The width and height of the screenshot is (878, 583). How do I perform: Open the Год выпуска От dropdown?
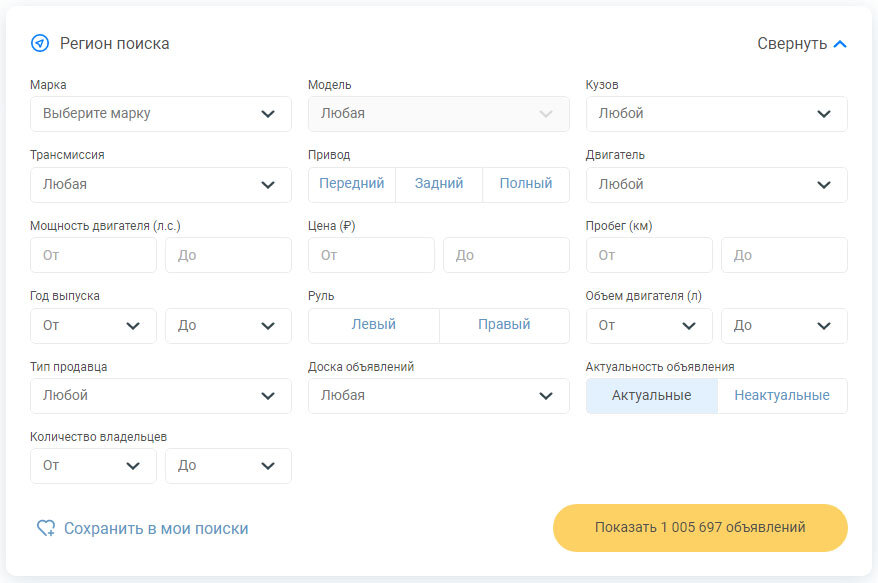pyautogui.click(x=93, y=326)
